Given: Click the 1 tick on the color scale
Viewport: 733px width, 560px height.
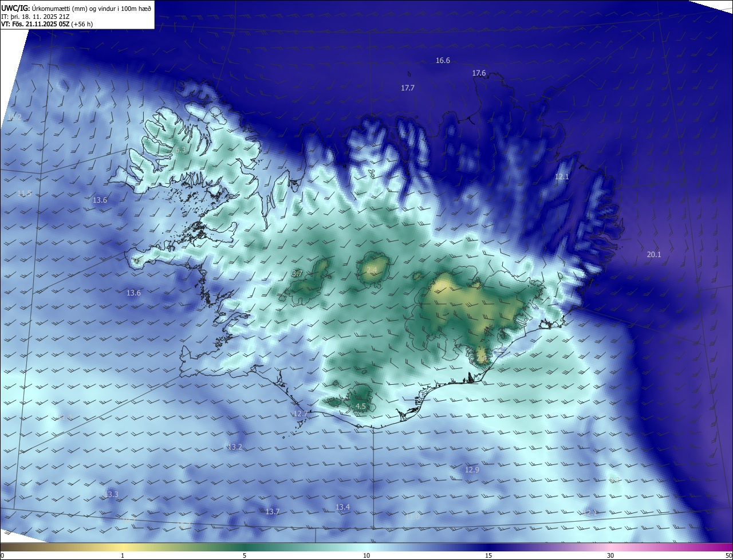Looking at the screenshot, I should [x=123, y=555].
